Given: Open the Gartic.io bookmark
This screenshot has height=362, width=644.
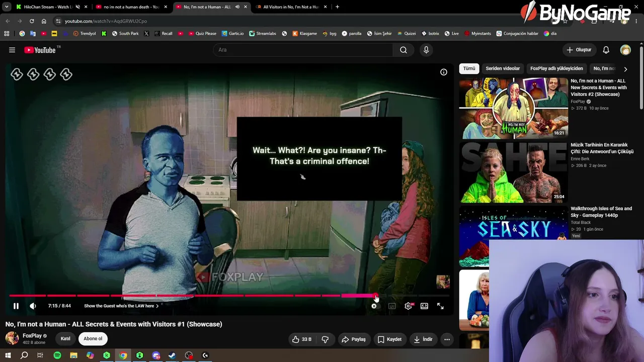Looking at the screenshot, I should [x=232, y=34].
